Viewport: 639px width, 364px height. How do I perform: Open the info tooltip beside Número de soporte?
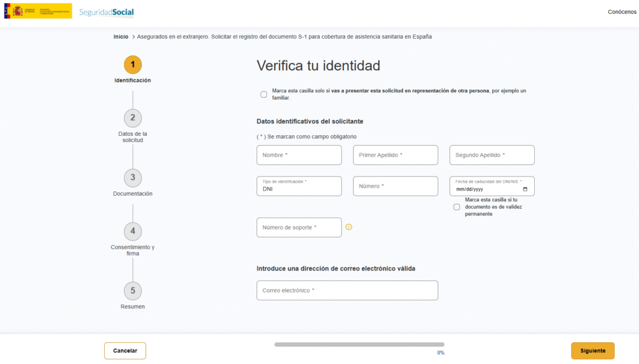click(348, 228)
